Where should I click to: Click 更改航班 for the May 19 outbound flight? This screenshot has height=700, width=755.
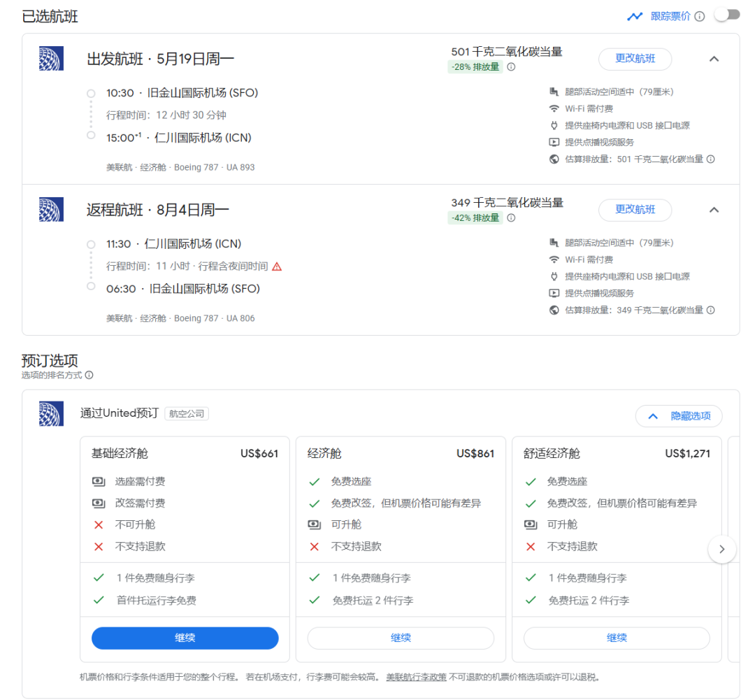(635, 59)
